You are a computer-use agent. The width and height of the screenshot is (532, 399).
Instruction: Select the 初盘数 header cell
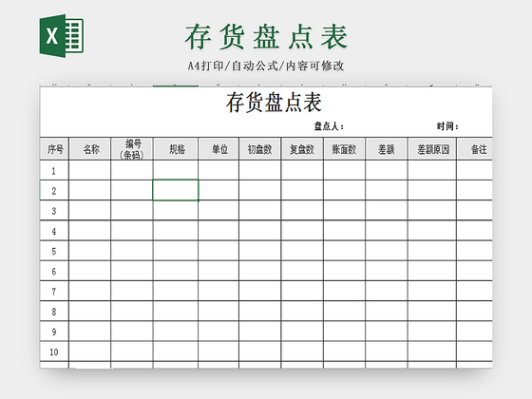coord(260,149)
